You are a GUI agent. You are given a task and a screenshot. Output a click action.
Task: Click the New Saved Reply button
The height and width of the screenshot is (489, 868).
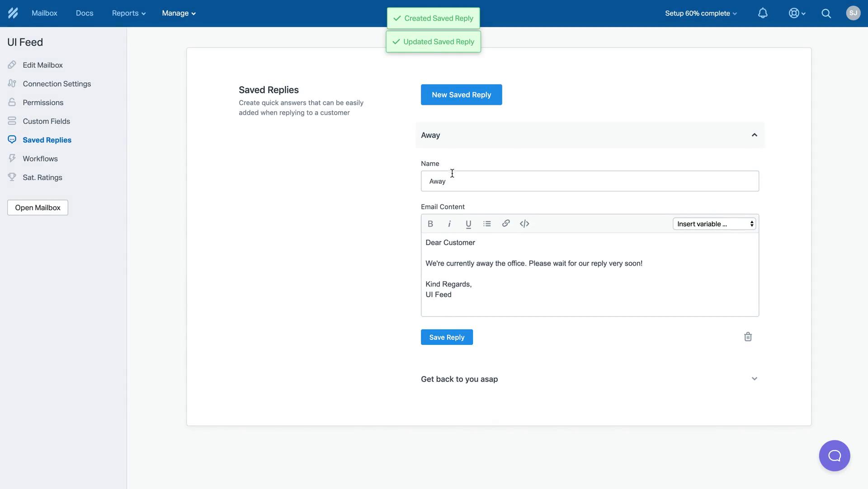pos(462,94)
